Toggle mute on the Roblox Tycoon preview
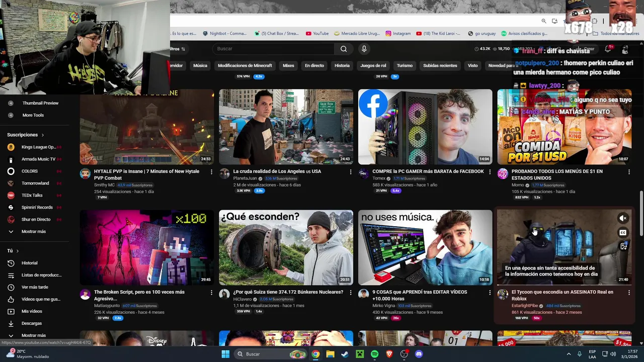 (x=623, y=218)
